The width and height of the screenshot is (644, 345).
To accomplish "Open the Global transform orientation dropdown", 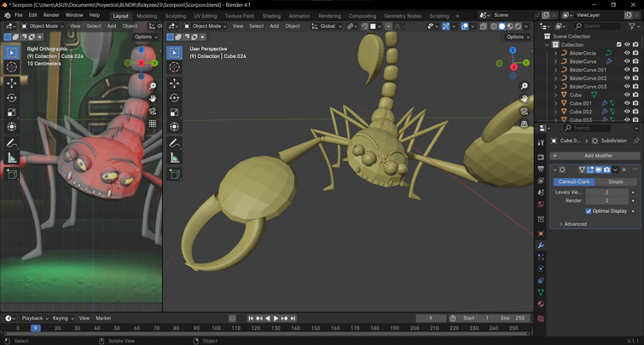I will (x=327, y=26).
